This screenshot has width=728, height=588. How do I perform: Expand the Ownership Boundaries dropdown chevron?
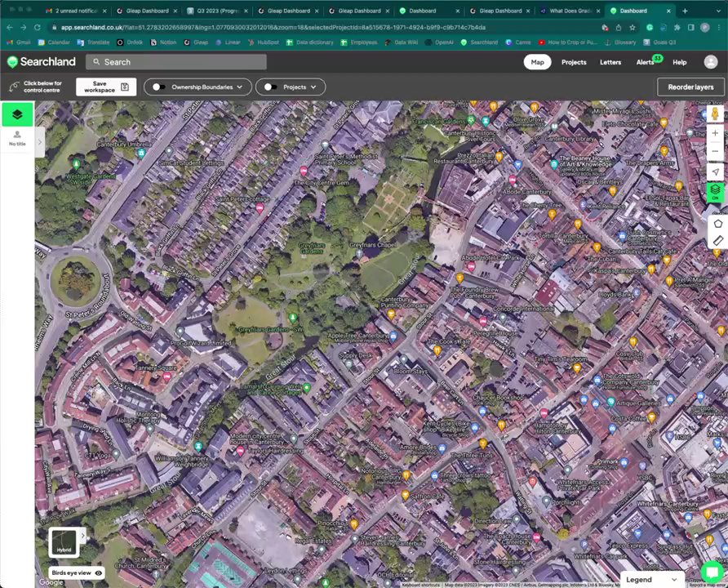tap(239, 87)
